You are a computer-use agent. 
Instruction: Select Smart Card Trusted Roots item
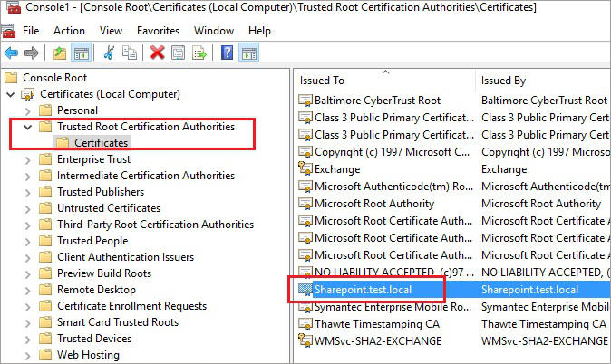(118, 322)
